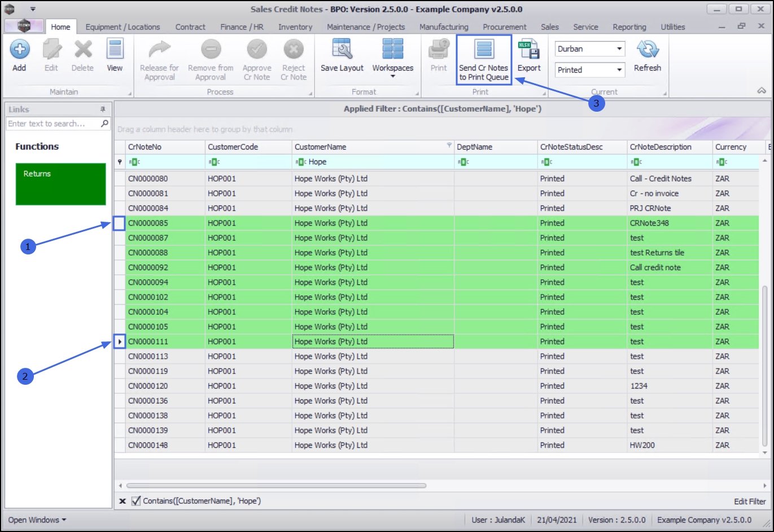Click the condition icon in CrNoteStatusDesc filter cell
This screenshot has height=532, width=774.
tap(546, 162)
